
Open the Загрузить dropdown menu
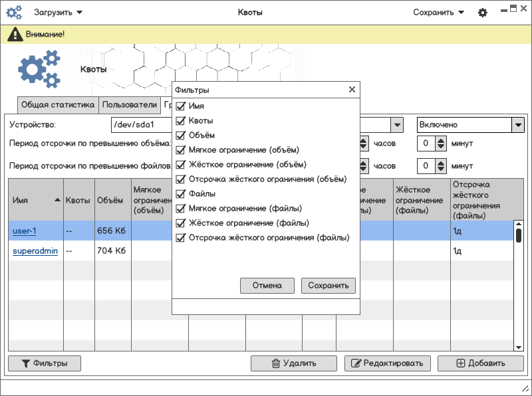58,13
